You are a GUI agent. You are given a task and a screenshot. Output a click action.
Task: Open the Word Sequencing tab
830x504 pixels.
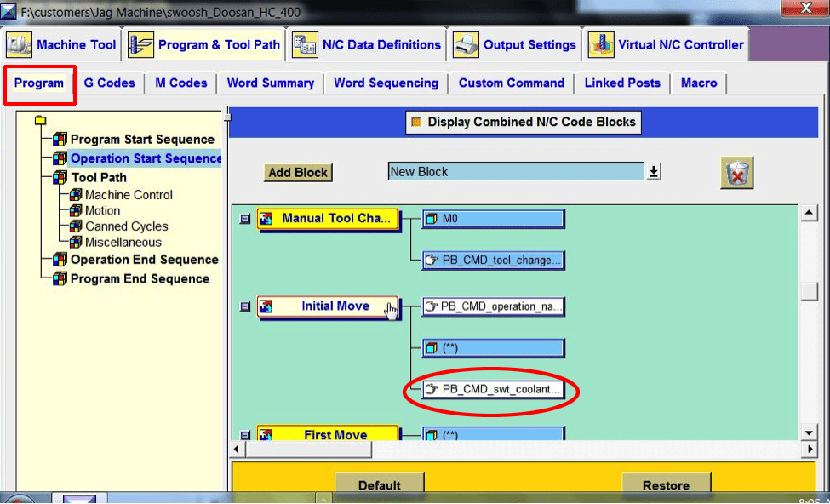(386, 83)
